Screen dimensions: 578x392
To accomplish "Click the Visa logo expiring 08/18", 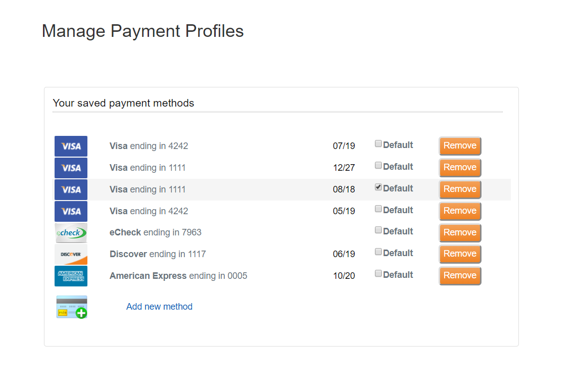I will [x=71, y=189].
